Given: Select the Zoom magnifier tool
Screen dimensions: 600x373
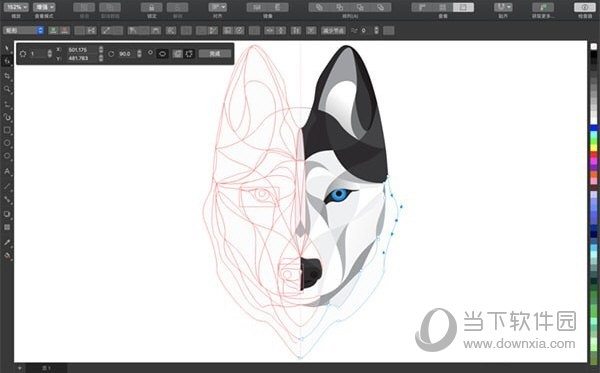Looking at the screenshot, I should click(7, 89).
